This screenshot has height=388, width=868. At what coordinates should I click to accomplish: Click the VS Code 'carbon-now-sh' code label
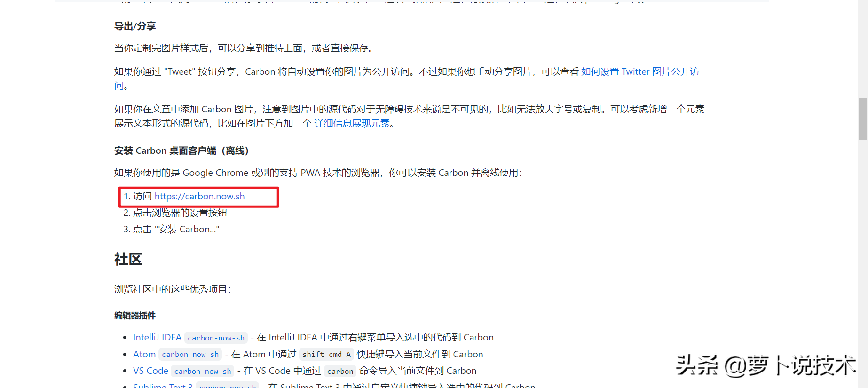pos(203,371)
